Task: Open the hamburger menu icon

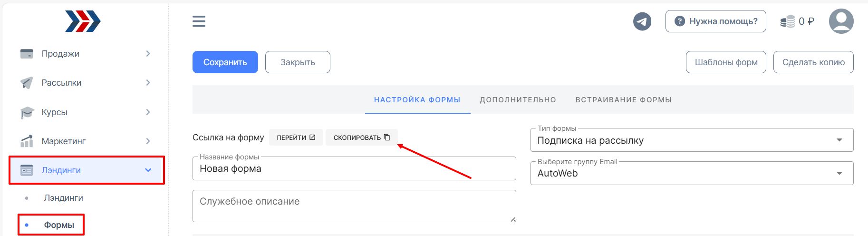Action: (x=199, y=21)
